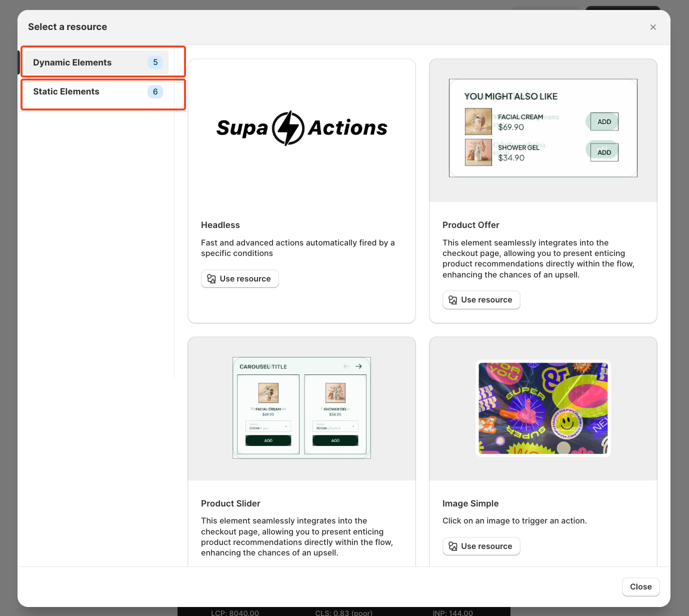The width and height of the screenshot is (689, 616).
Task: Click the Product Slider carousel preview
Action: pos(301,408)
